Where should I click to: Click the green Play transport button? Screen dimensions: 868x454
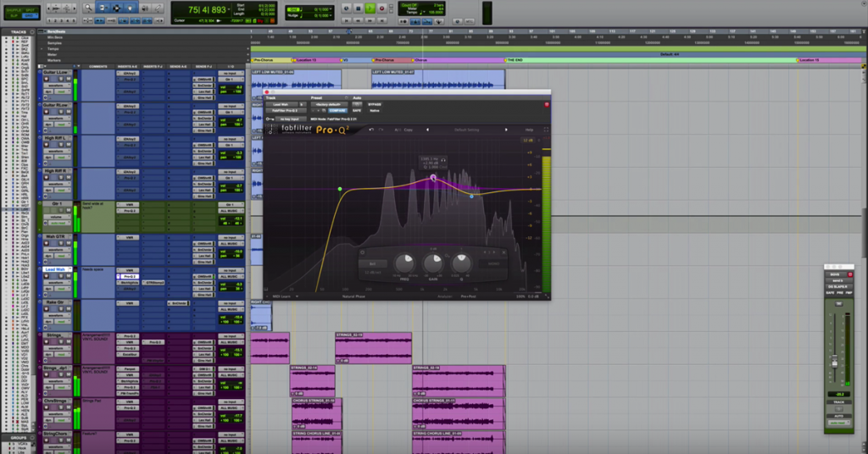coord(370,8)
